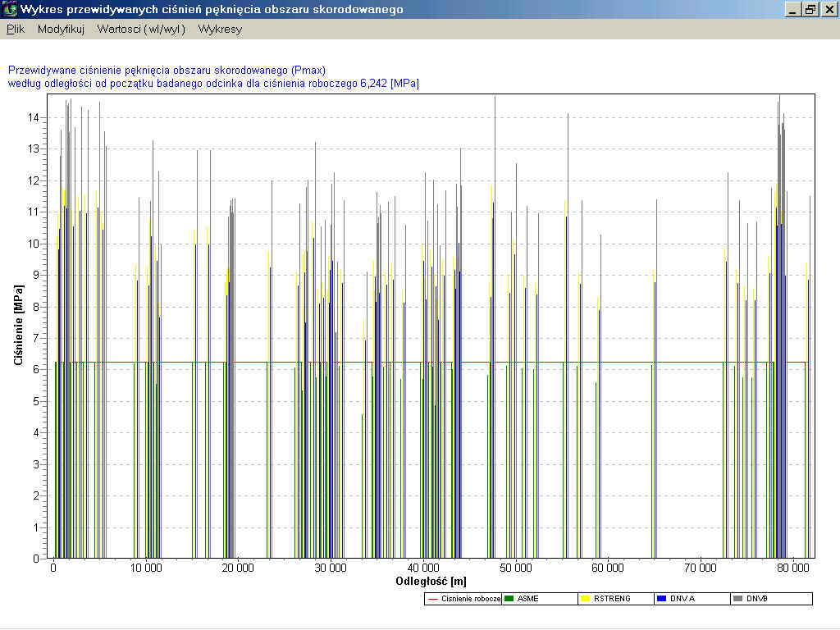Click the subtitle line mentioning 6,242 [MPa]
Screen dimensions: 840x630
213,84
